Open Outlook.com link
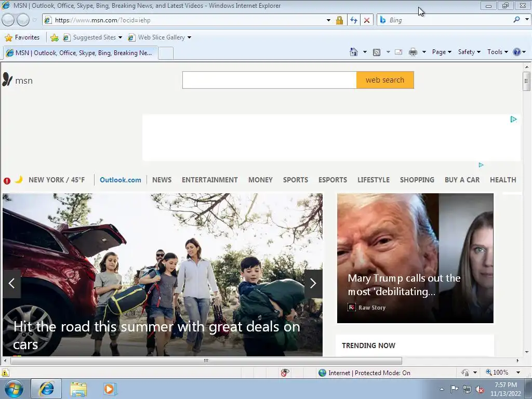Image resolution: width=532 pixels, height=399 pixels. click(x=121, y=180)
